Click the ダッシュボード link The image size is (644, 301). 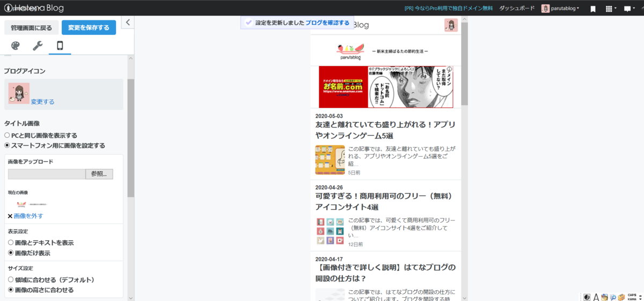point(517,9)
